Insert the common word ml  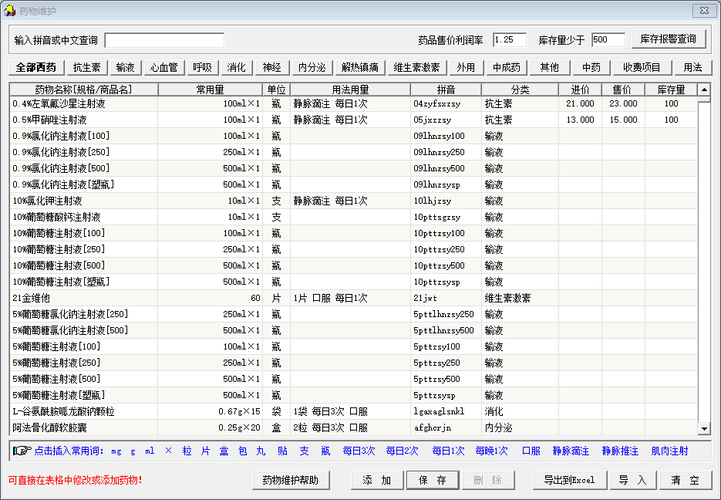tap(150, 451)
